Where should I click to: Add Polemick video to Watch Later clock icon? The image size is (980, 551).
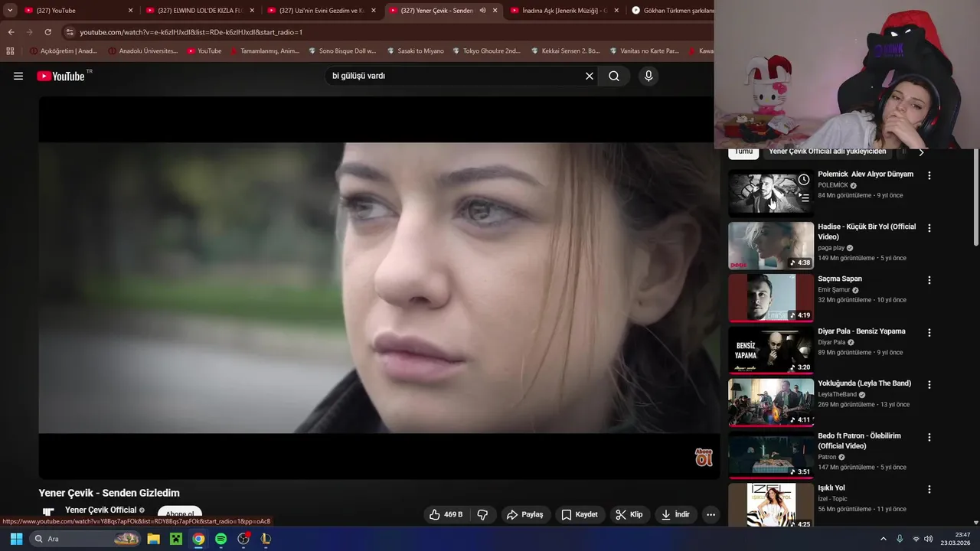803,180
